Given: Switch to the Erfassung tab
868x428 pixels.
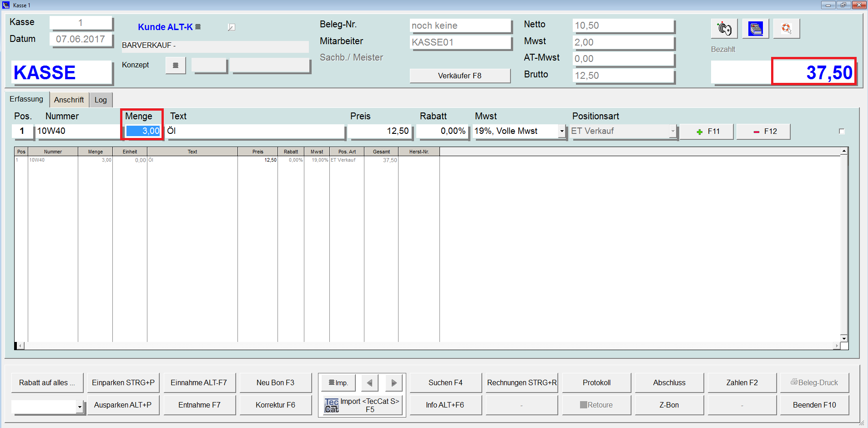Looking at the screenshot, I should click(x=26, y=99).
